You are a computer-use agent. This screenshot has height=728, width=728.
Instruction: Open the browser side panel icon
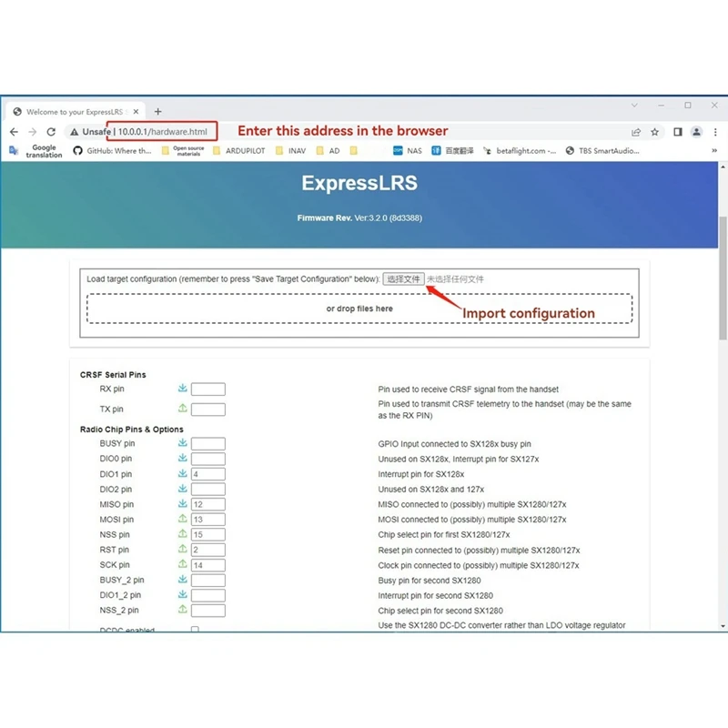pyautogui.click(x=678, y=132)
